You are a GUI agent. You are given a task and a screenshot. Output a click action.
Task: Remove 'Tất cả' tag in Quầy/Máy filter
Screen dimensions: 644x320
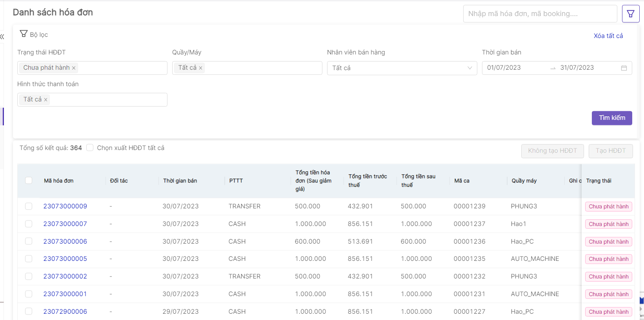(200, 68)
